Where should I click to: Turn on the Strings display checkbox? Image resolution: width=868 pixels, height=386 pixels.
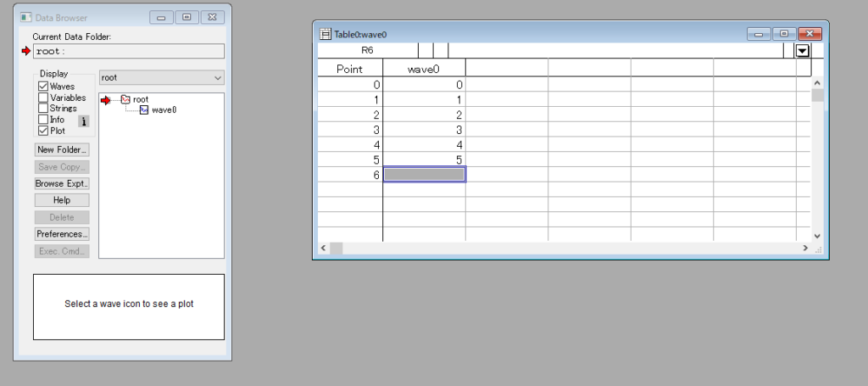pyautogui.click(x=43, y=109)
